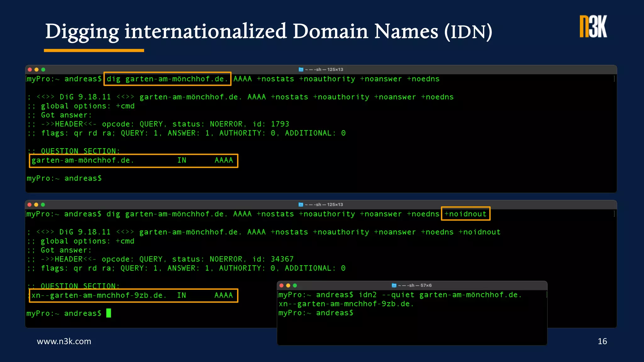This screenshot has height=362, width=644.
Task: Click the folder icon in the middle terminal title
Action: click(301, 205)
